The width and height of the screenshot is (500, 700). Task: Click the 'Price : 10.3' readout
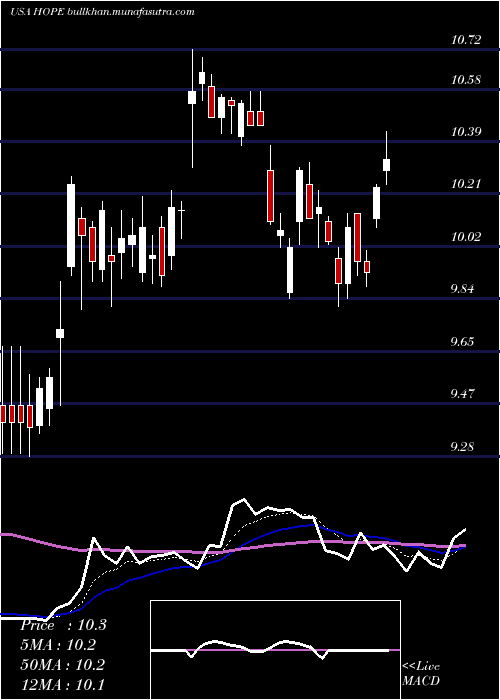point(63,625)
